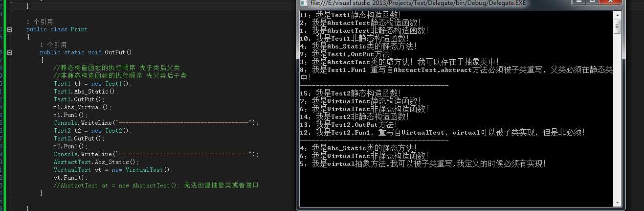Click "public static void OutPut()" line
The image size is (644, 211).
[86, 52]
